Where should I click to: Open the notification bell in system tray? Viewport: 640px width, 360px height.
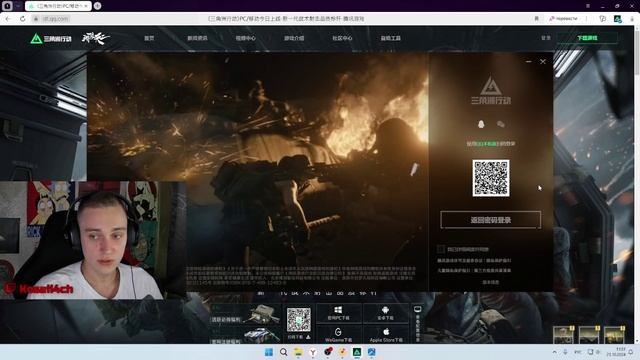(x=631, y=352)
